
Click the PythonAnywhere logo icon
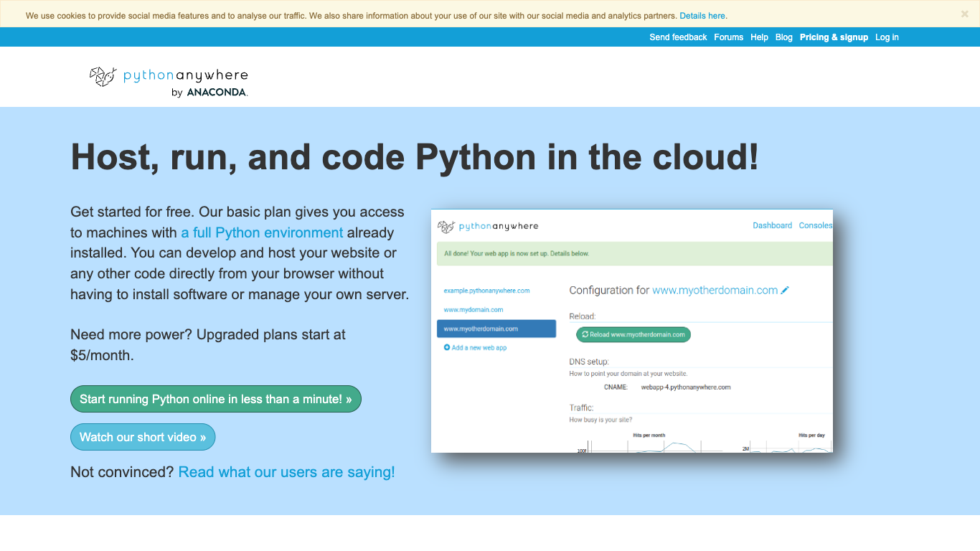tap(103, 76)
